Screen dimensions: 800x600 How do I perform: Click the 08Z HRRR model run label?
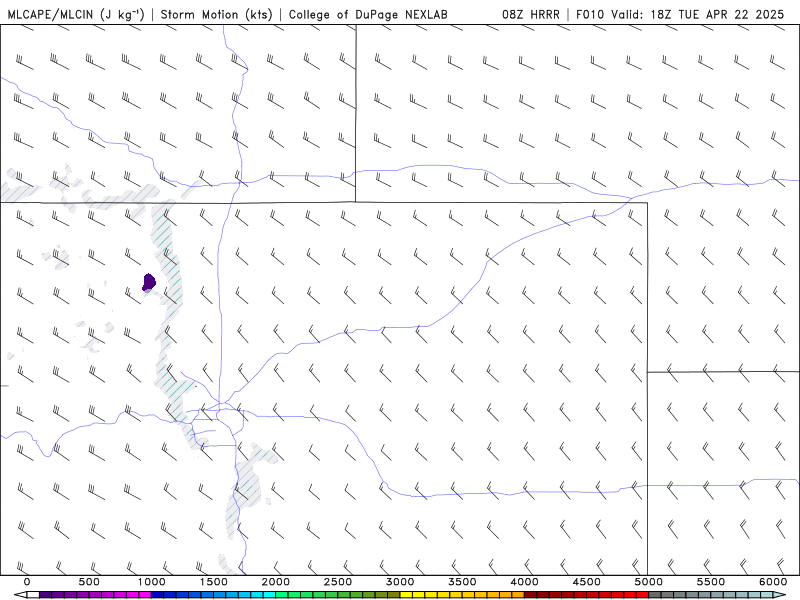tap(531, 14)
